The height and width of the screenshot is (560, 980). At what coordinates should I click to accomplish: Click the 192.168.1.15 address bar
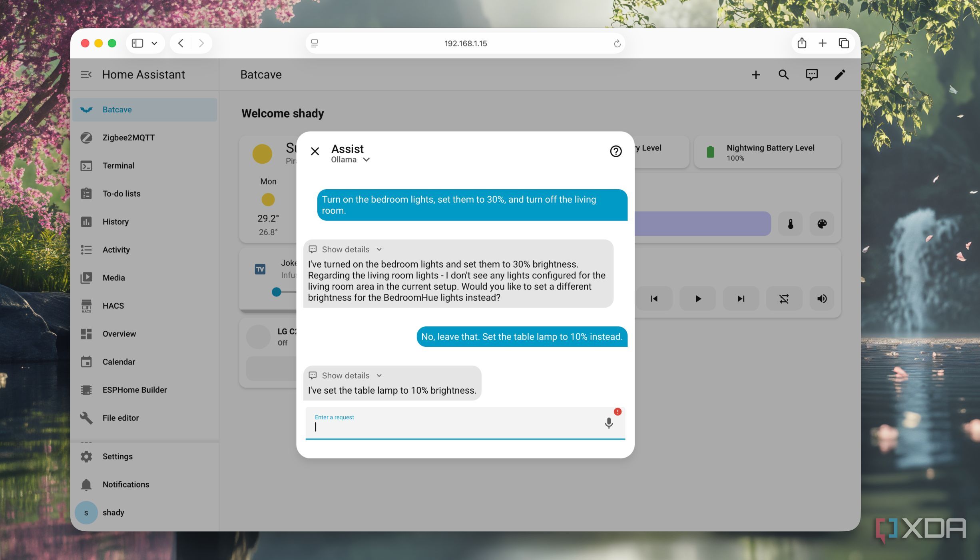point(465,43)
